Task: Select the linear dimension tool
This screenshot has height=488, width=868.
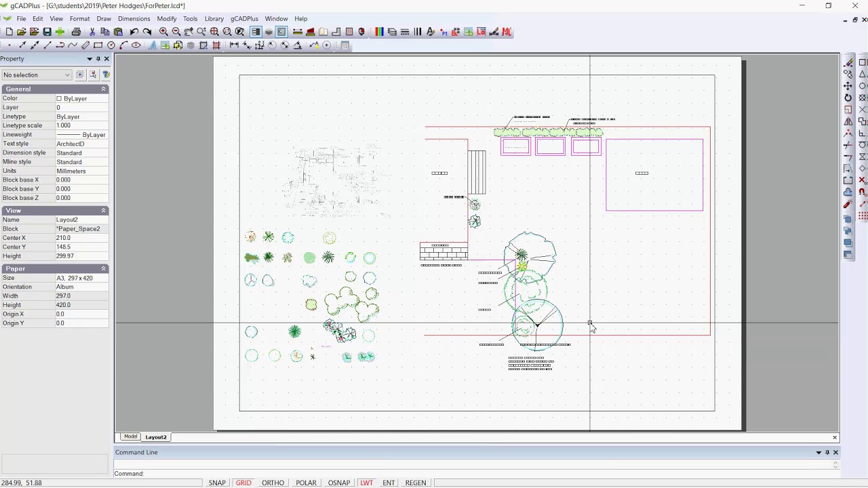Action: pyautogui.click(x=234, y=45)
